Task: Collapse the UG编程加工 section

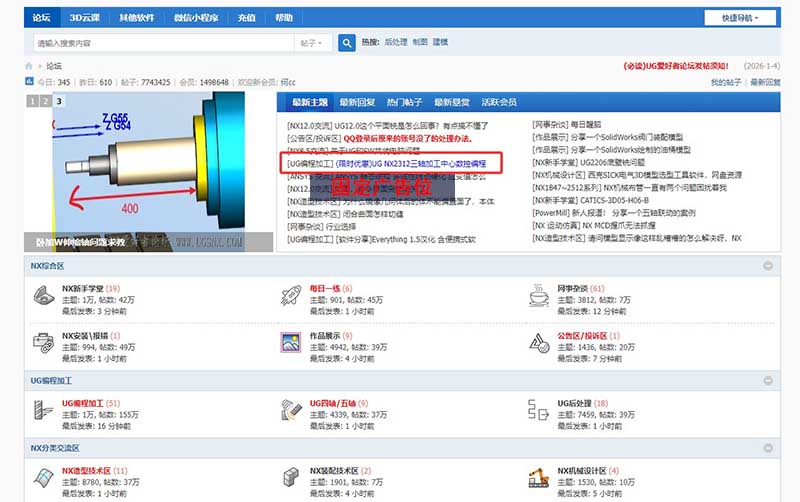Action: (768, 381)
